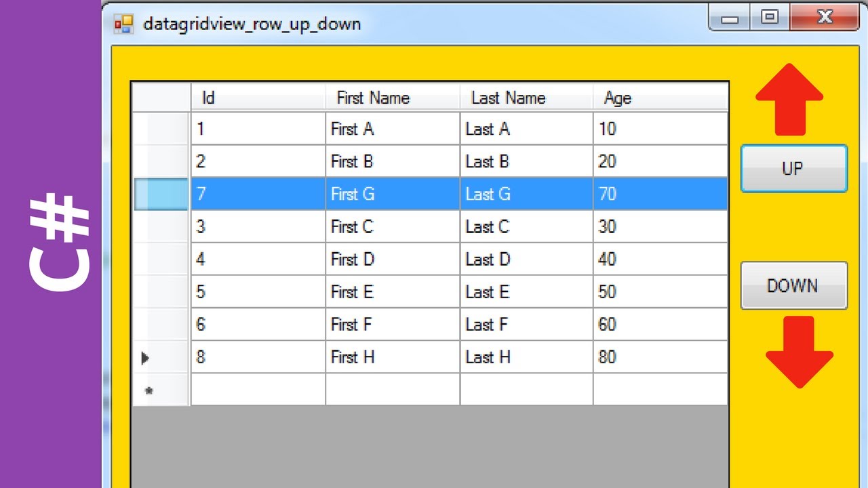Select Id cell "4"
Viewport: 868px width, 488px height.
pos(258,259)
